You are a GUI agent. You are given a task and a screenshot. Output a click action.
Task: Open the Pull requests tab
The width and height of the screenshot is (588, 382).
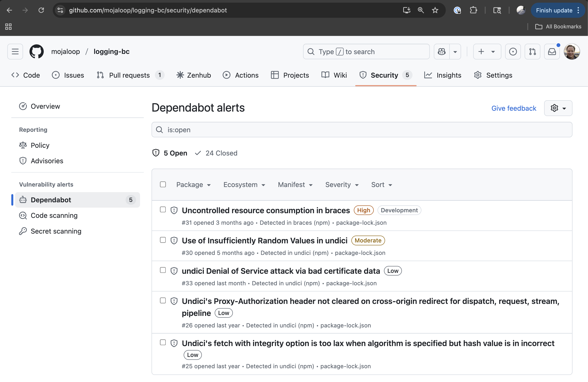(x=130, y=75)
